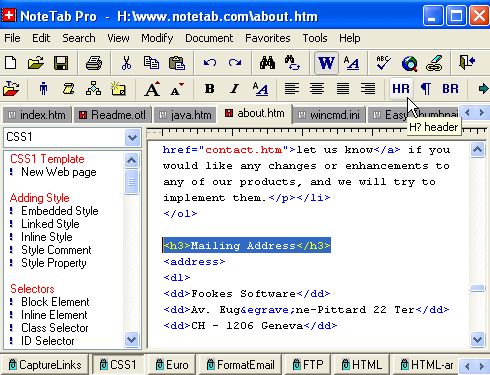Screen dimensions: 490x375
Task: Insert horizontal rule with HR button
Action: pos(401,89)
